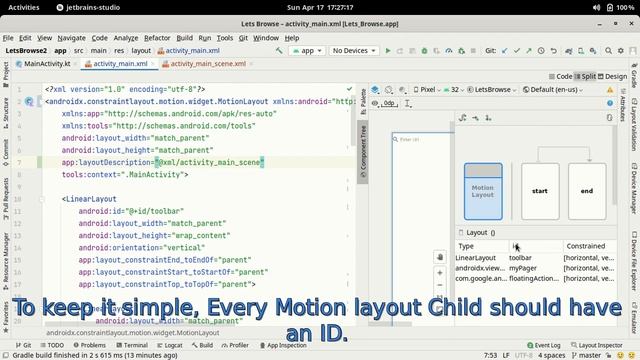Open the Tools menu
The width and height of the screenshot is (640, 360).
pos(224,38)
